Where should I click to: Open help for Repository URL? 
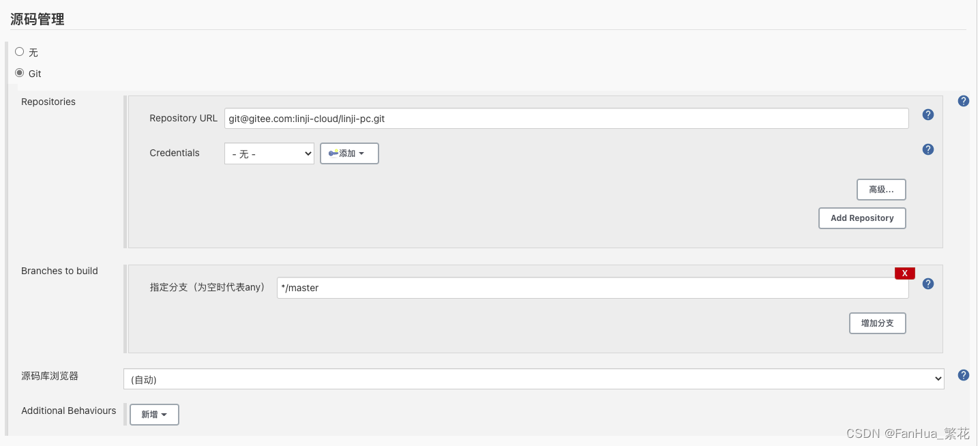pos(927,115)
